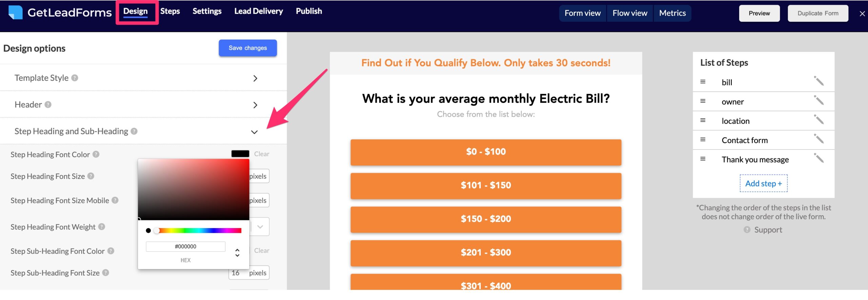
Task: Switch to the Steps tab
Action: (170, 11)
